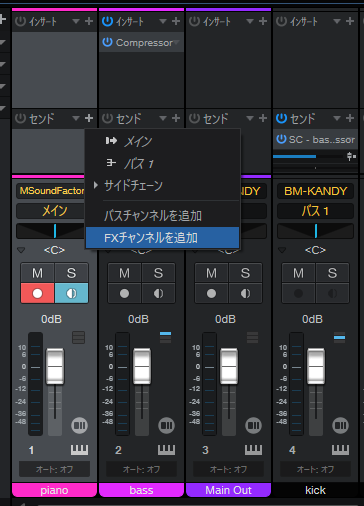The height and width of the screenshot is (506, 364).
Task: Add a send on the piano channel
Action: click(89, 118)
